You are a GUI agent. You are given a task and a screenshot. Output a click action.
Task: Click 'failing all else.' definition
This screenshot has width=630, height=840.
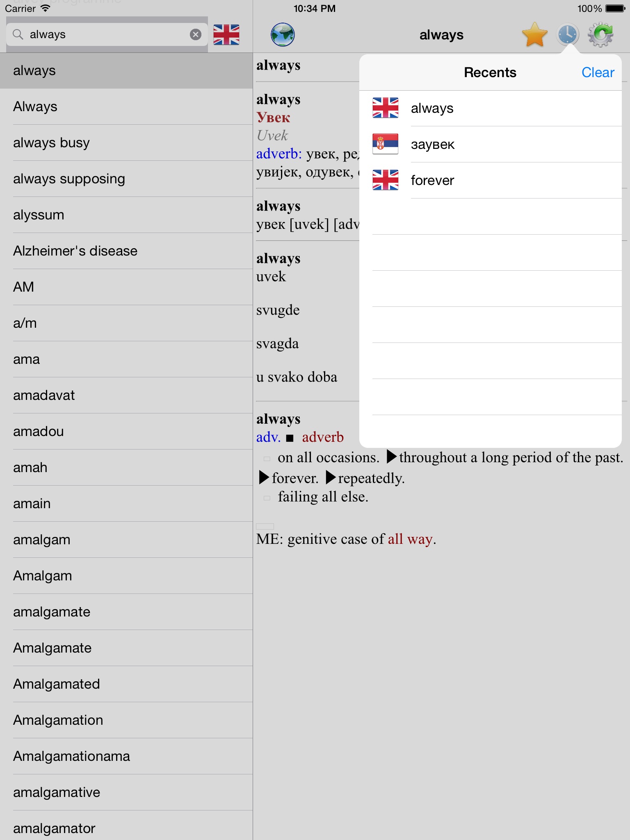tap(323, 497)
